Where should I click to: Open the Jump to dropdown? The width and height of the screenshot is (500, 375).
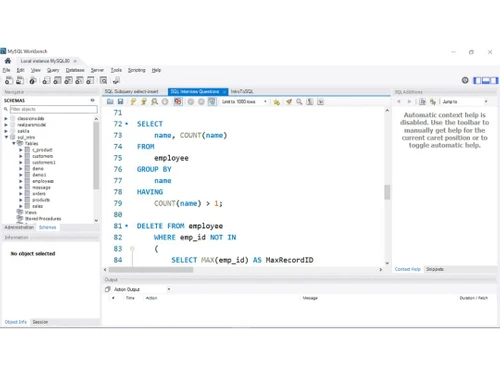pos(465,102)
